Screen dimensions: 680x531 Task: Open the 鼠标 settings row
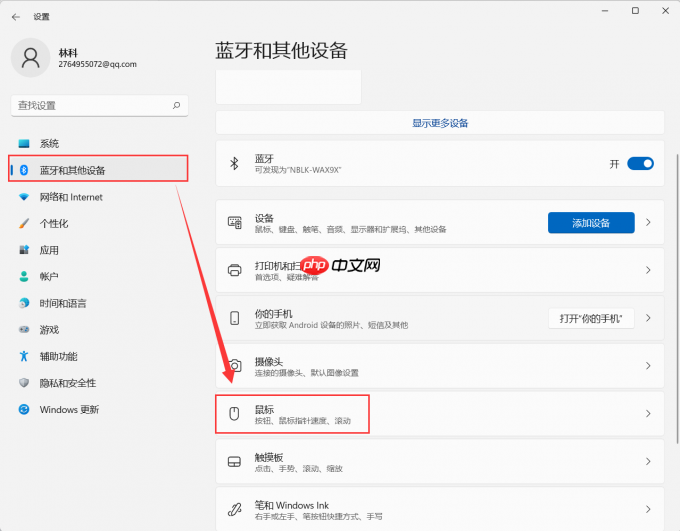440,413
